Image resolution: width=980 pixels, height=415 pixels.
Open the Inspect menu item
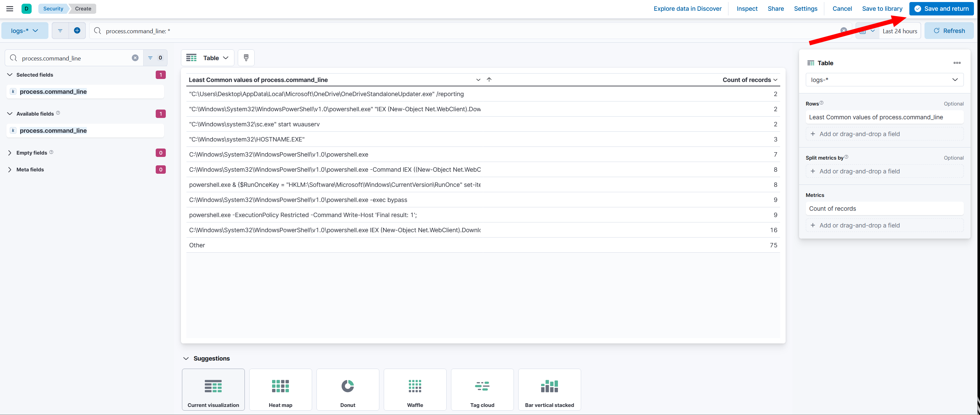click(746, 8)
